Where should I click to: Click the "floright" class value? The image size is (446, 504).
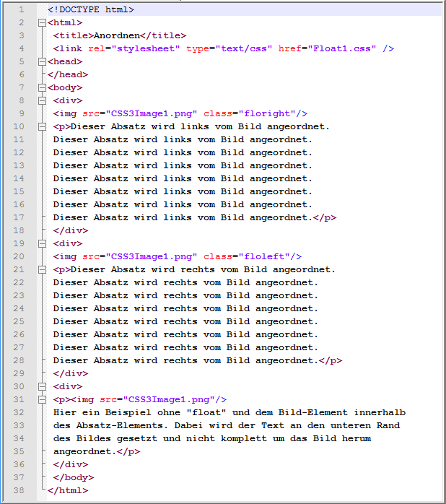coord(267,113)
